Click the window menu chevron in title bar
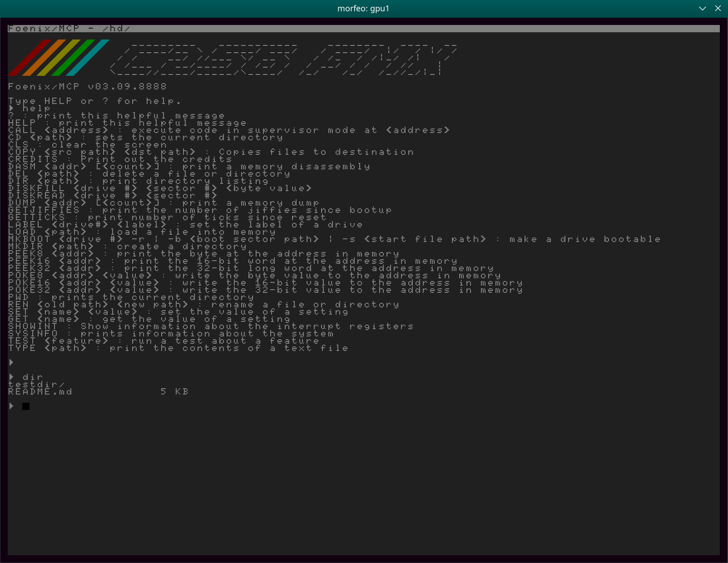The image size is (728, 563). pyautogui.click(x=703, y=9)
